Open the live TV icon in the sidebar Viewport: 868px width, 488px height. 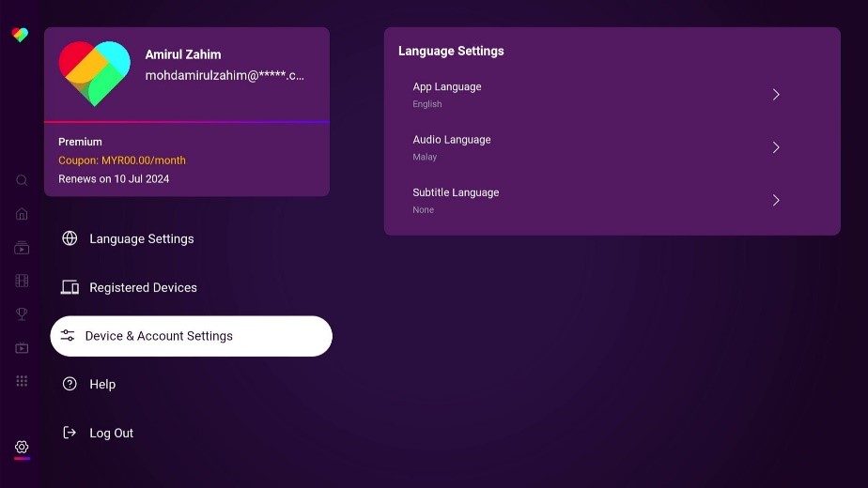click(x=22, y=347)
